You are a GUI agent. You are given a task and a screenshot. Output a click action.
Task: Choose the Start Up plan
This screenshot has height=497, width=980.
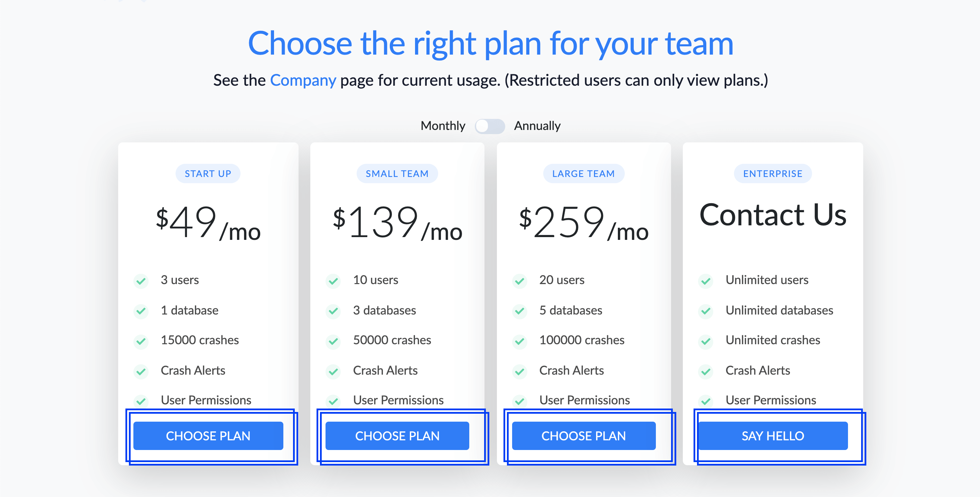click(208, 436)
